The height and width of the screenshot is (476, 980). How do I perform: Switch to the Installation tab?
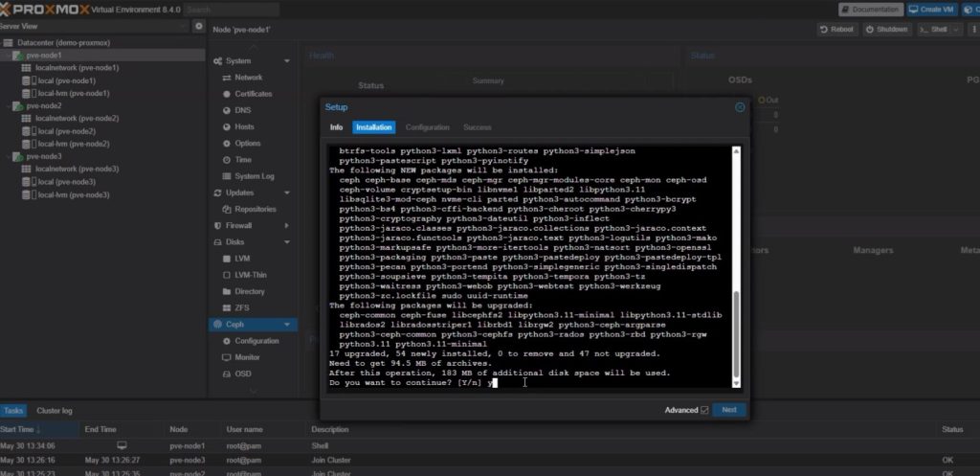pos(374,127)
